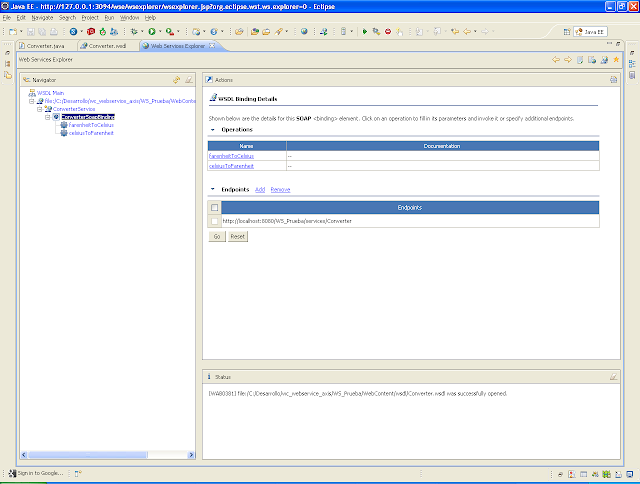The width and height of the screenshot is (640, 484).
Task: Click the Navigator clear icon
Action: click(189, 80)
